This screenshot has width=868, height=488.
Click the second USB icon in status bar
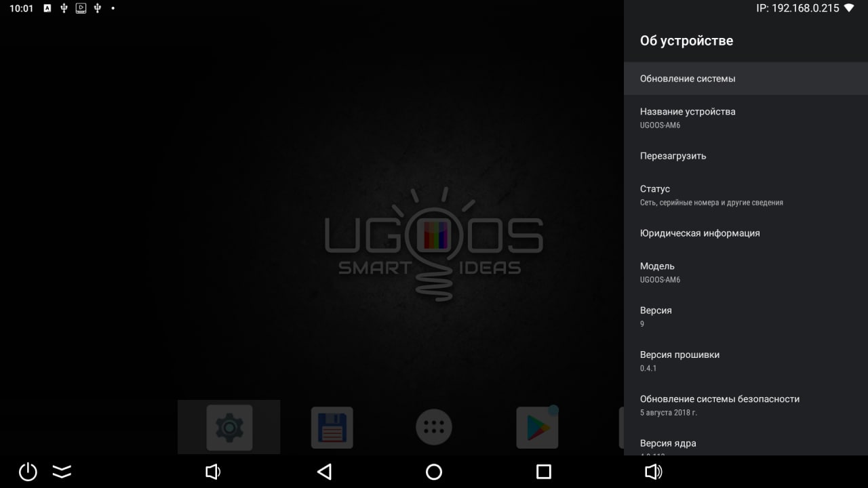pyautogui.click(x=98, y=8)
